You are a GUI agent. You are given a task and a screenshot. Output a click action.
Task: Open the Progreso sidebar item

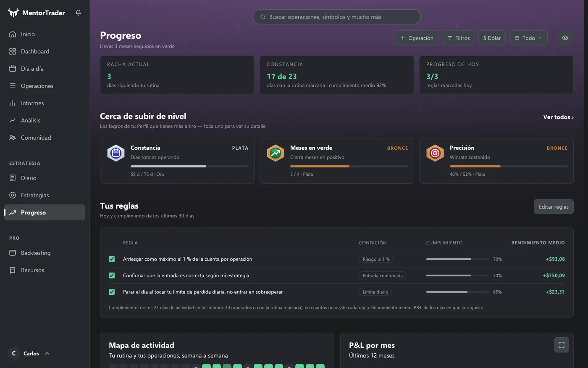(45, 212)
